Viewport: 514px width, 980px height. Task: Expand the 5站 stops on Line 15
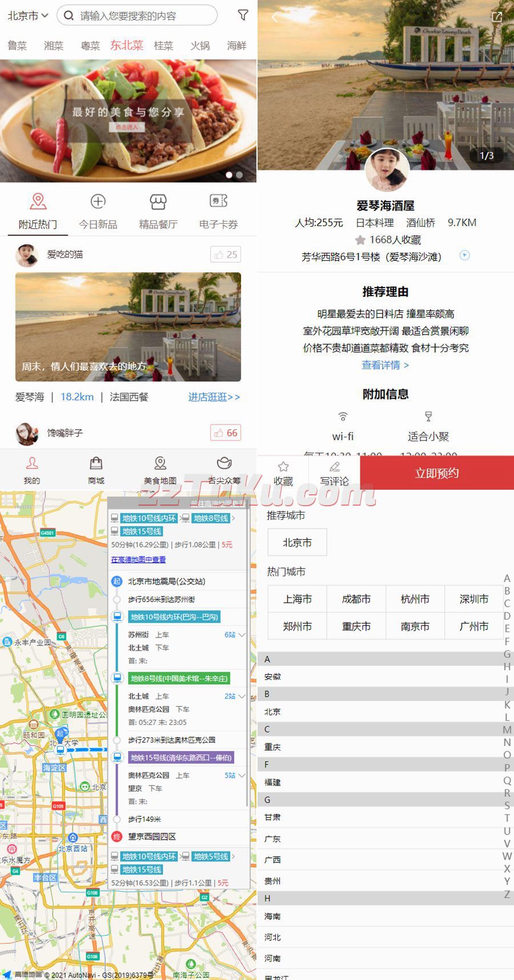[235, 775]
